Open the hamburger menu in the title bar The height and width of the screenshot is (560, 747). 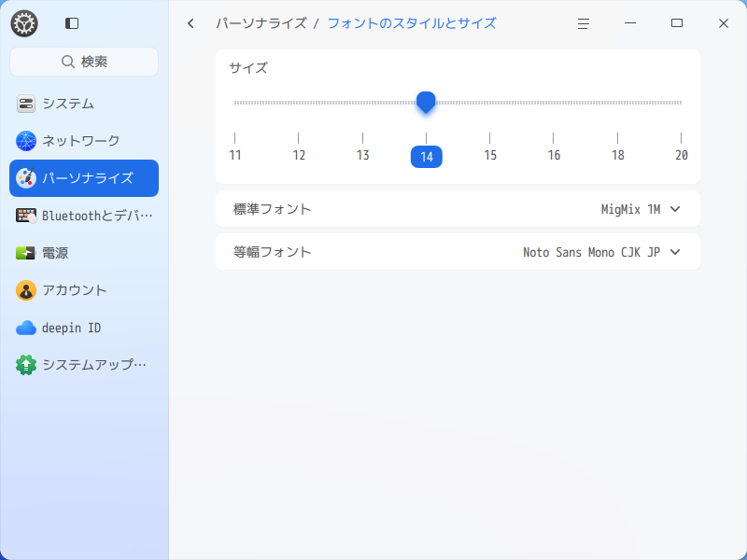(583, 23)
